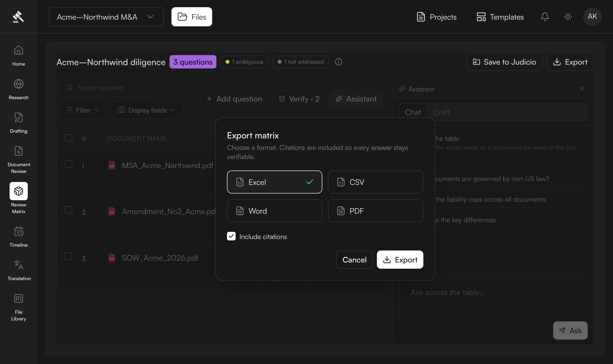Choose PDF as export format

(x=375, y=211)
